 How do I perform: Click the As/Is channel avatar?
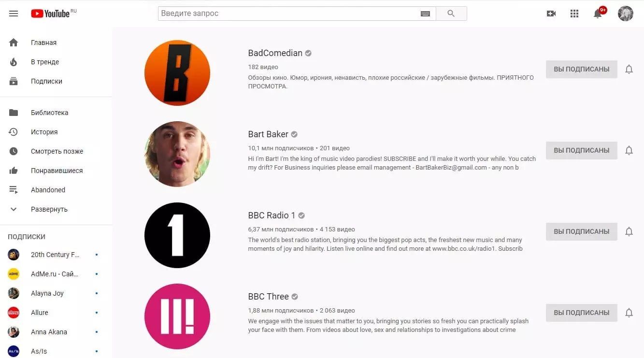[14, 351]
